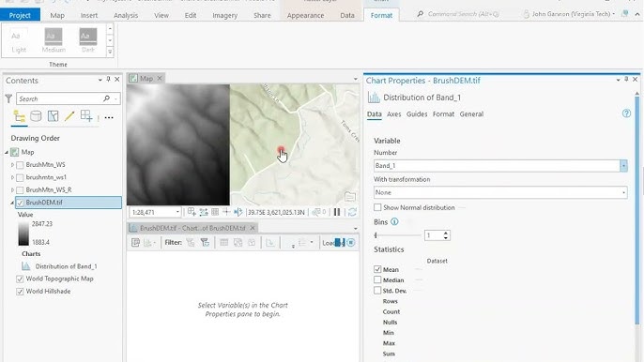Open the Analysis ribbon tab
The height and width of the screenshot is (362, 644).
pyautogui.click(x=126, y=15)
